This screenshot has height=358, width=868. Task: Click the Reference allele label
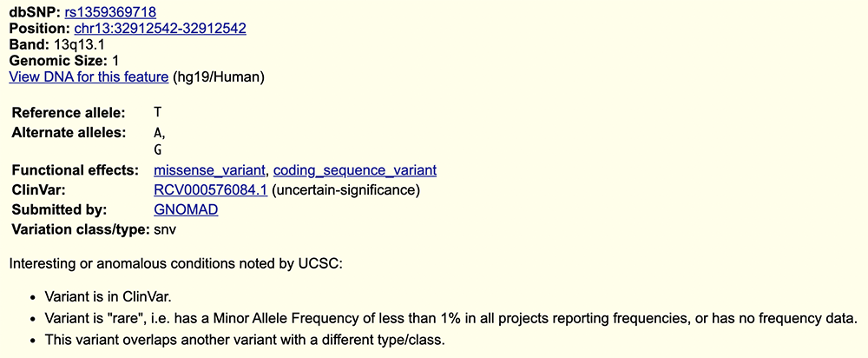pos(69,113)
